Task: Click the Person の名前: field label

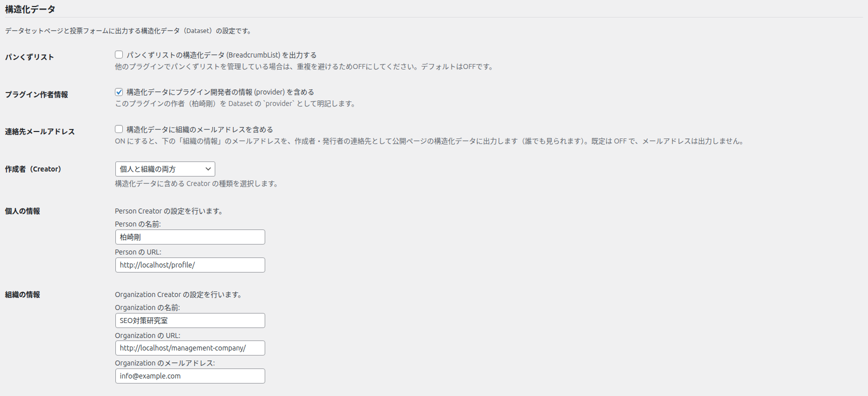Action: point(138,224)
